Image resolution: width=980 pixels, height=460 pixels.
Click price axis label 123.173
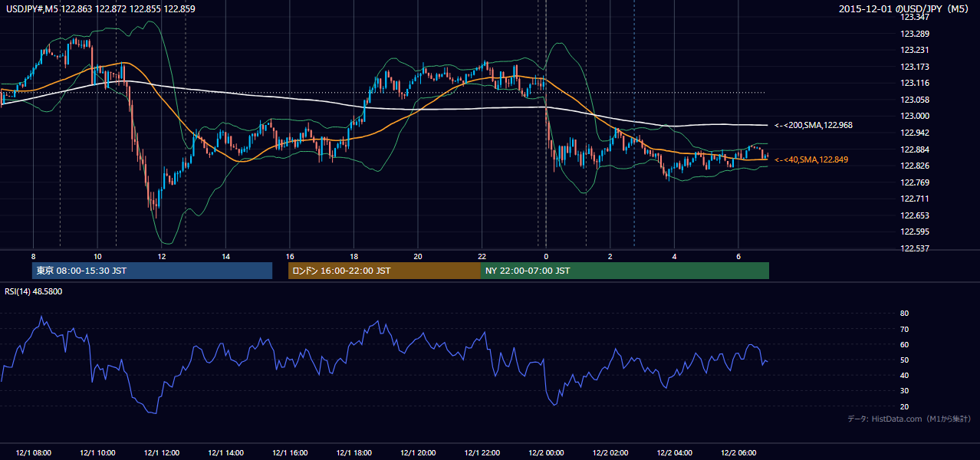(914, 67)
